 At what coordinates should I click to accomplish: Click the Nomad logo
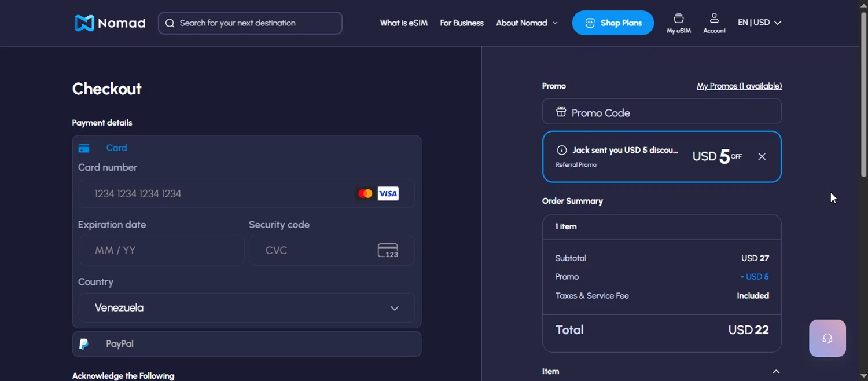point(110,23)
